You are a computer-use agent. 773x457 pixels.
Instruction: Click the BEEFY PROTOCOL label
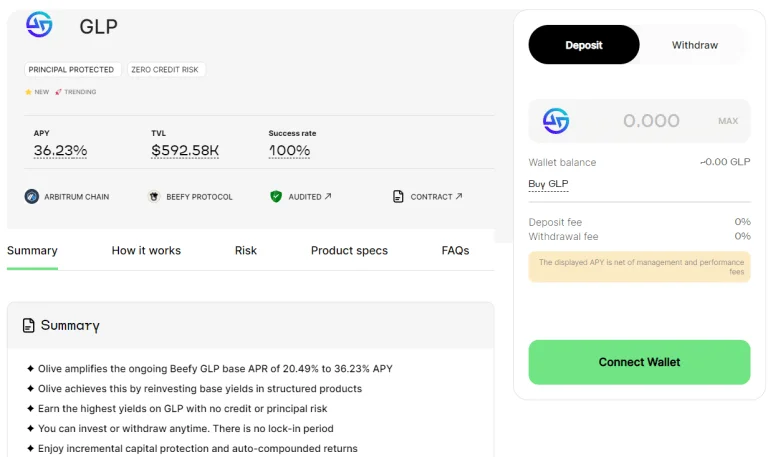199,197
